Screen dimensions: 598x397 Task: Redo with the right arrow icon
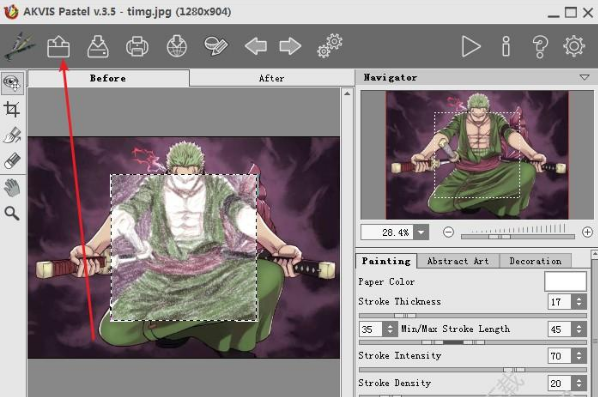tap(290, 47)
